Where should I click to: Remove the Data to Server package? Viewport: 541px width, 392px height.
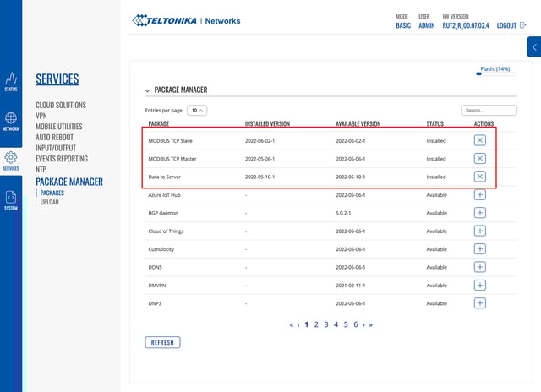tap(479, 177)
